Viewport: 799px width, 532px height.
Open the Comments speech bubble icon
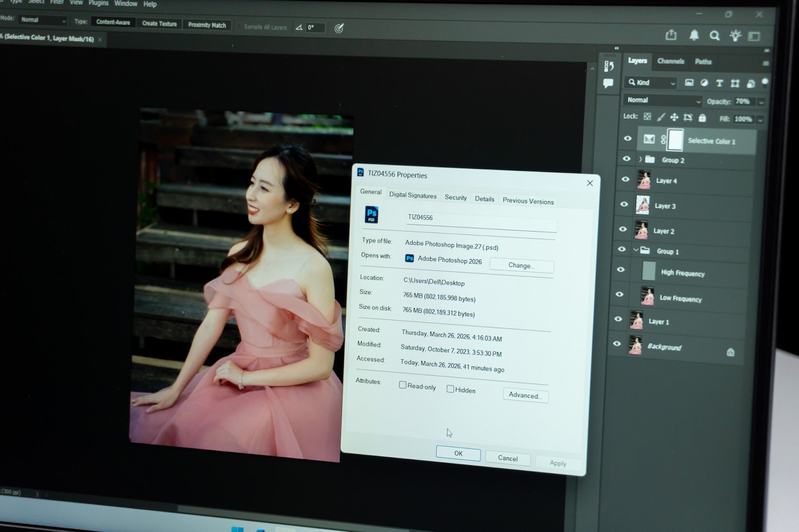(x=608, y=83)
